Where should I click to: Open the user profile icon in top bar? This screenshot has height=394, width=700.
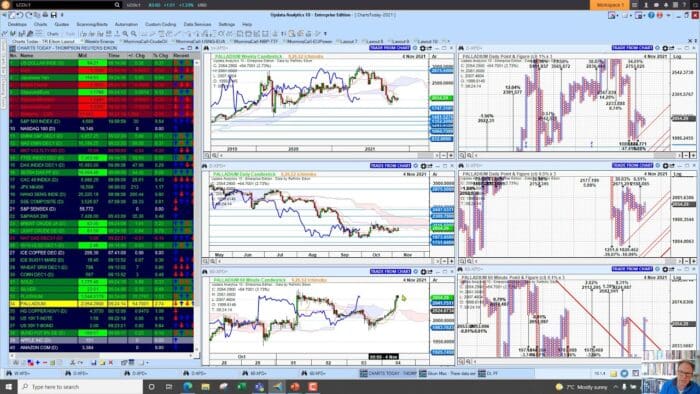click(646, 5)
